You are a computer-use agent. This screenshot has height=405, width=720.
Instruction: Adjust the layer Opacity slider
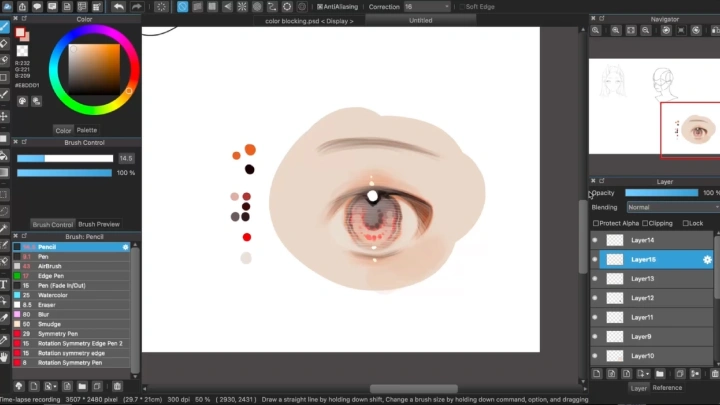point(662,193)
